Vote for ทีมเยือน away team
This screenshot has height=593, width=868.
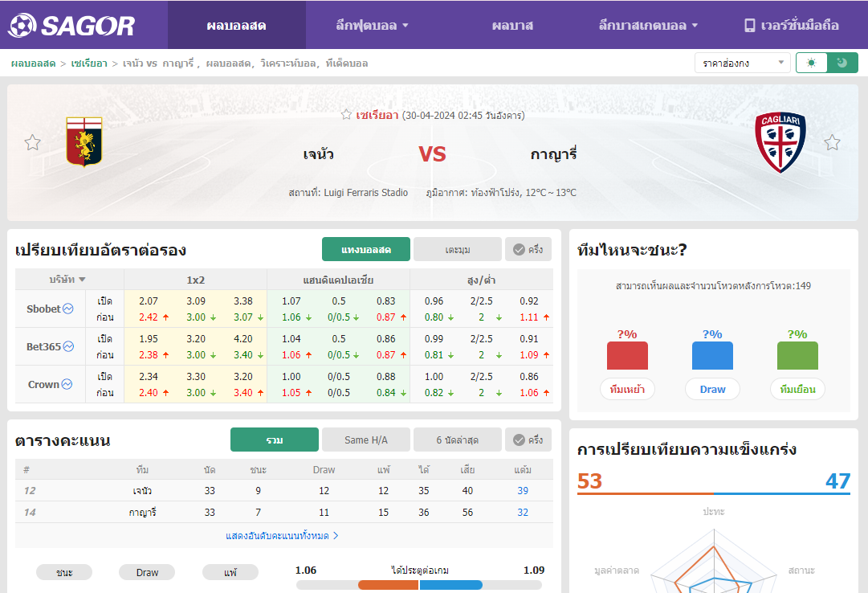797,389
